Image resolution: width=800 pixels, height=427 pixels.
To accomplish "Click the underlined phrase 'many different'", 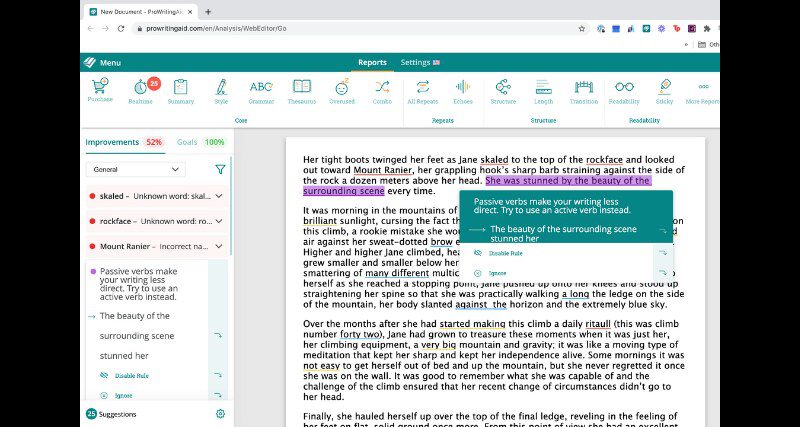I will [396, 273].
